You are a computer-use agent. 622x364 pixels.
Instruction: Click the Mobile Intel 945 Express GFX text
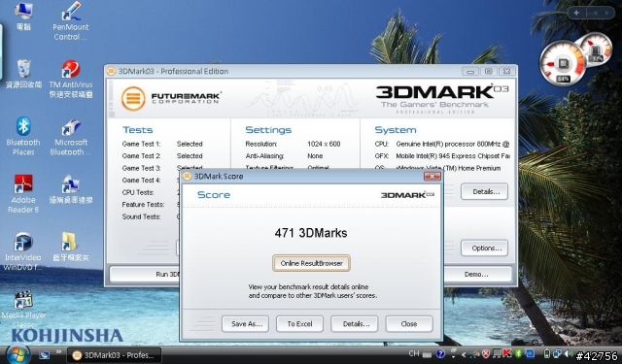[x=453, y=156]
